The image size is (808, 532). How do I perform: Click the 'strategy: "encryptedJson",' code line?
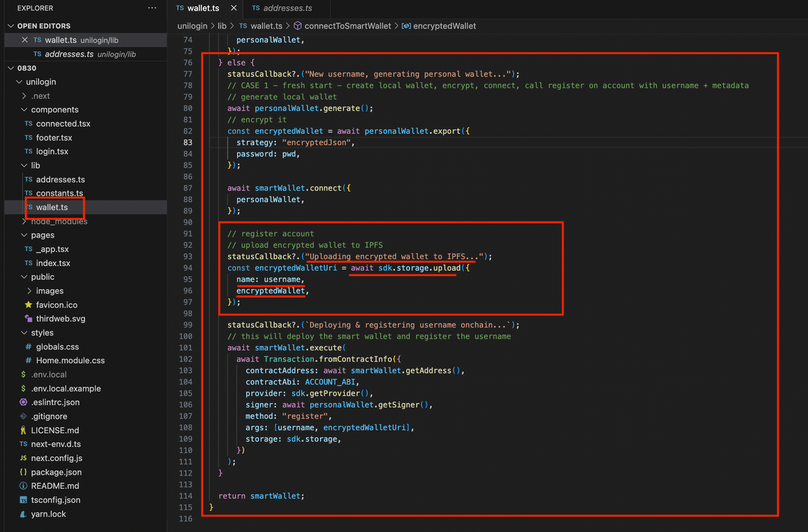coord(296,142)
